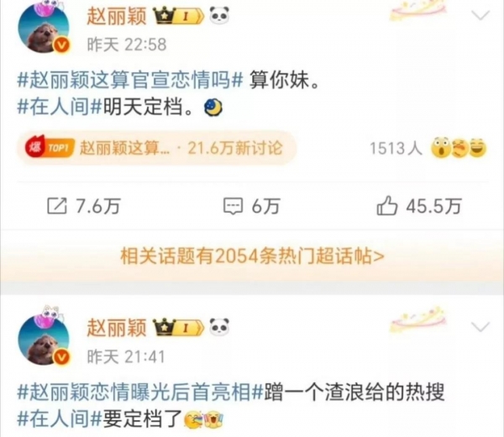Open the 赵丽颖 username in first post
This screenshot has height=437, width=504.
pyautogui.click(x=117, y=17)
